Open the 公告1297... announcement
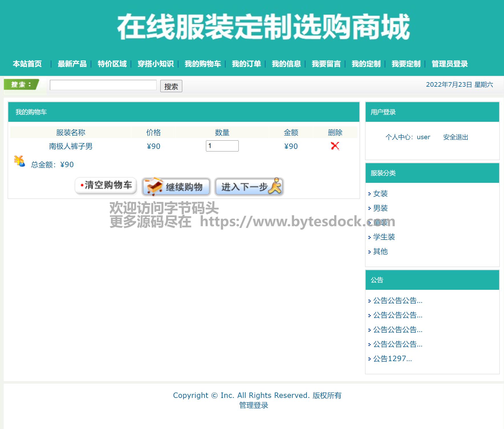Screen dimensions: 504x429 click(392, 359)
